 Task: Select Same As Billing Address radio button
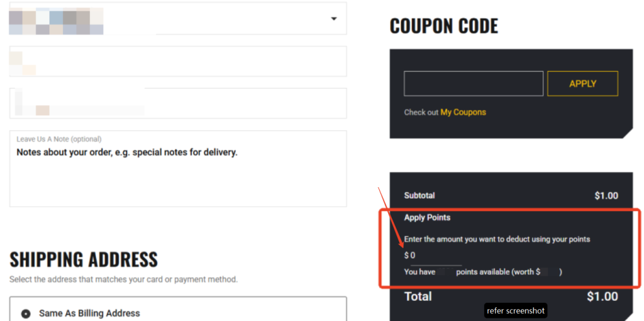click(x=26, y=313)
